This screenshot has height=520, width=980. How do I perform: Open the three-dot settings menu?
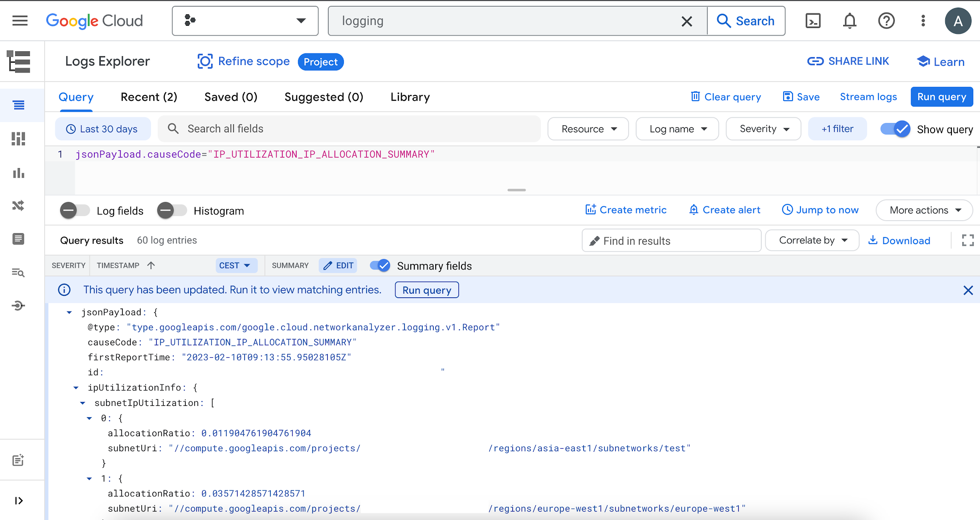923,20
